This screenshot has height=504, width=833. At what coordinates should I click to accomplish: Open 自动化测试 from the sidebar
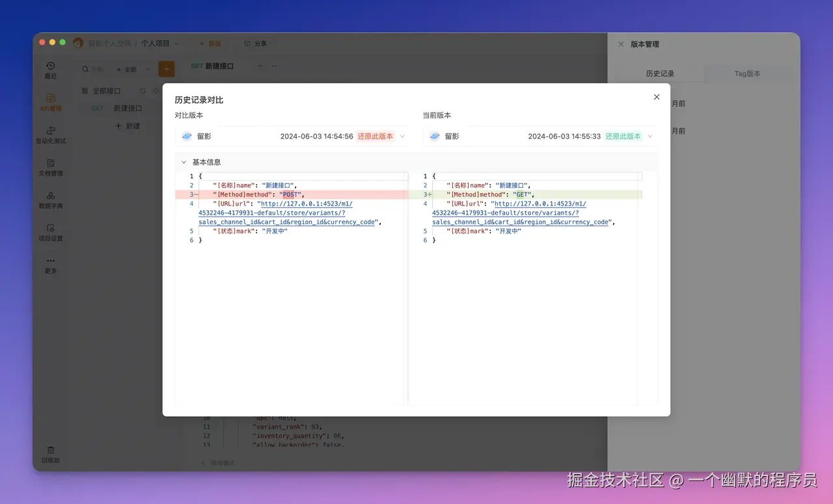tap(51, 135)
